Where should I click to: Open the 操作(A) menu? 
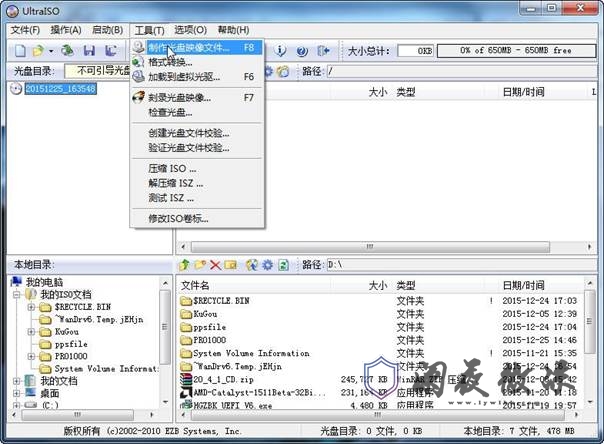point(66,30)
